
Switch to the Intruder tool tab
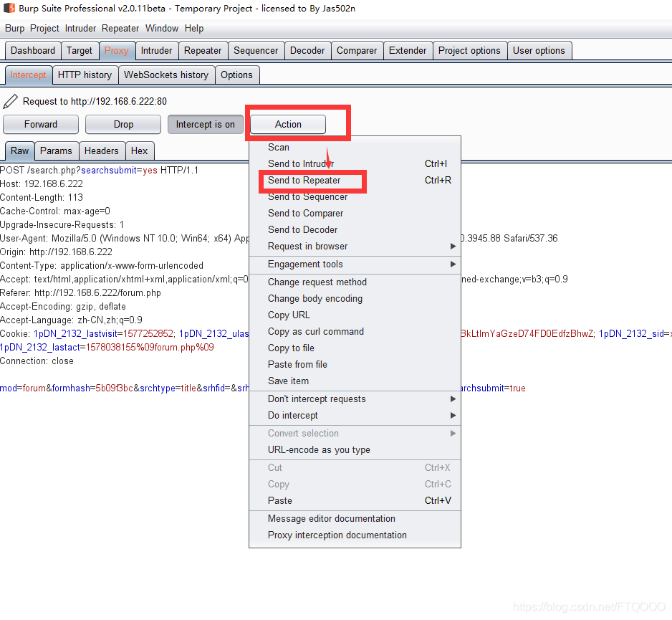click(x=156, y=51)
